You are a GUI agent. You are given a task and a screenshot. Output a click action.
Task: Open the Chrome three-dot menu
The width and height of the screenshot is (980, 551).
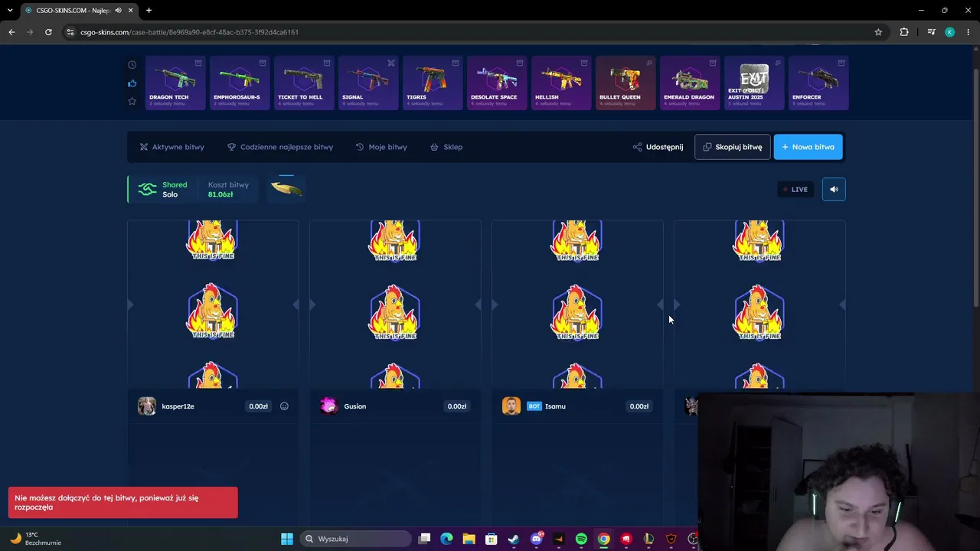click(x=968, y=32)
